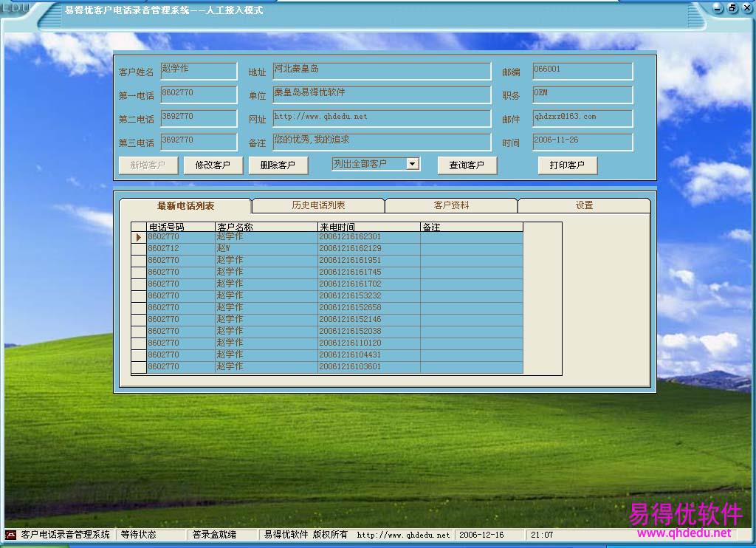The image size is (756, 548).
Task: Click row selector beside 20061216103601 row
Action: [x=139, y=367]
